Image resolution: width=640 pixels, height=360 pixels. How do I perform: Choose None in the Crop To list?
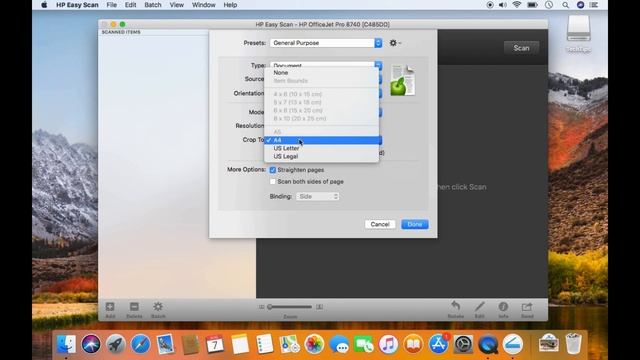[322, 73]
